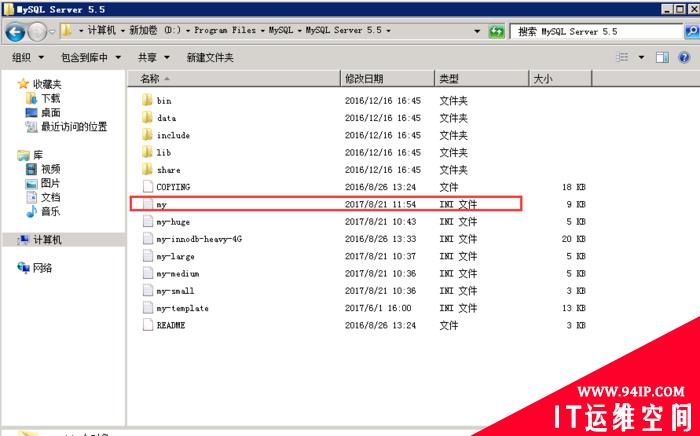Select the data folder icon
The width and height of the screenshot is (700, 436).
pos(147,117)
